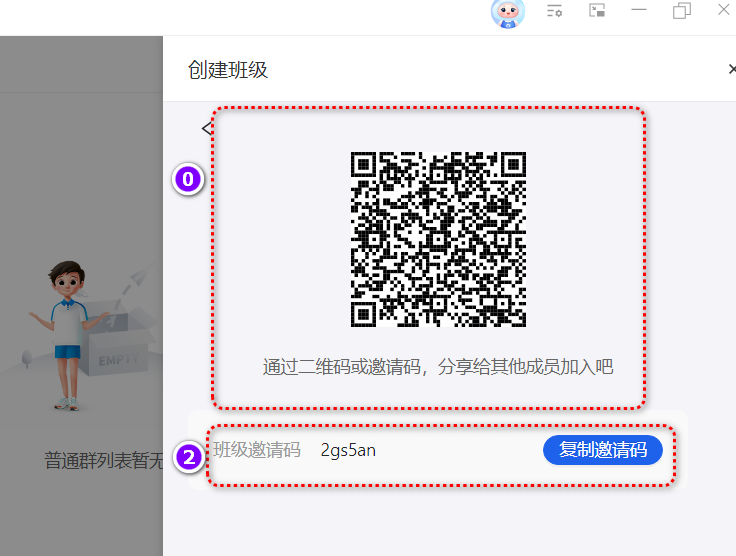Screen dimensions: 736x556
Task: Click the class QR code image
Action: (x=438, y=240)
